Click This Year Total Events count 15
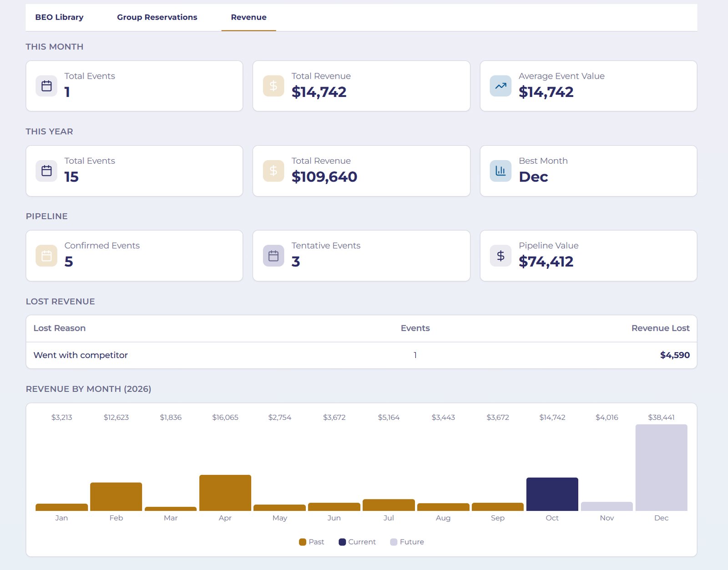The width and height of the screenshot is (728, 570). [x=71, y=177]
